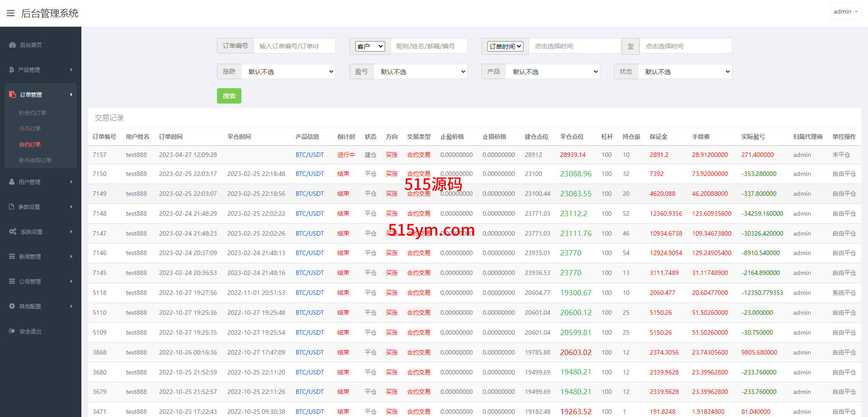Open the 涨跌 dropdown filter
The height and width of the screenshot is (417, 868).
tap(288, 71)
